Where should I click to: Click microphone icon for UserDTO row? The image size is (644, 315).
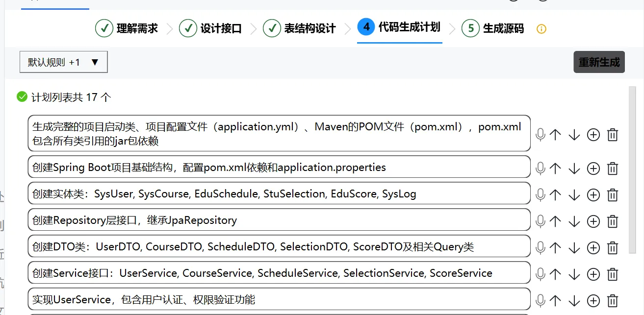[540, 248]
